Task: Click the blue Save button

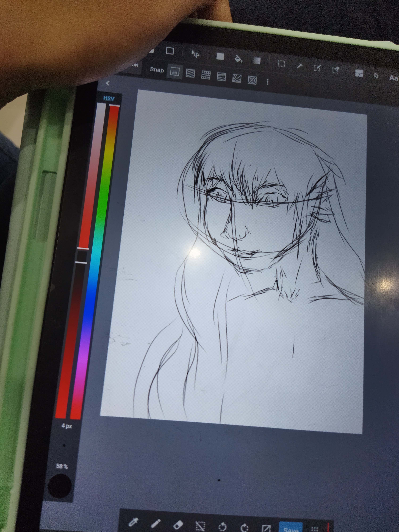Action: pyautogui.click(x=290, y=527)
